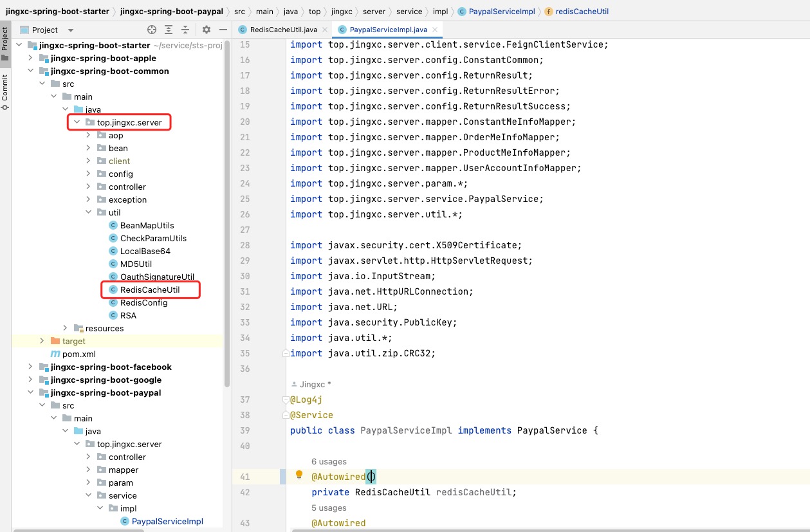Click the RedisConfig class icon
The width and height of the screenshot is (810, 532).
(x=113, y=302)
